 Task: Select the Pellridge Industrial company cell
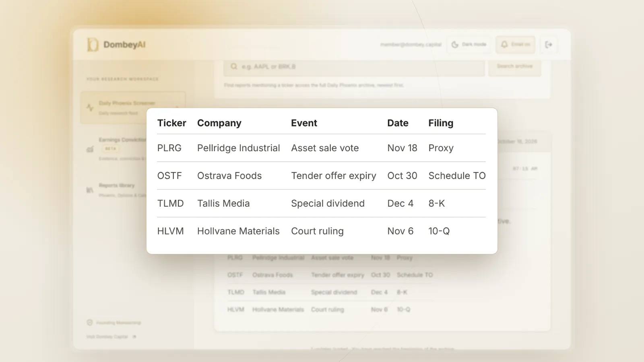(x=239, y=148)
